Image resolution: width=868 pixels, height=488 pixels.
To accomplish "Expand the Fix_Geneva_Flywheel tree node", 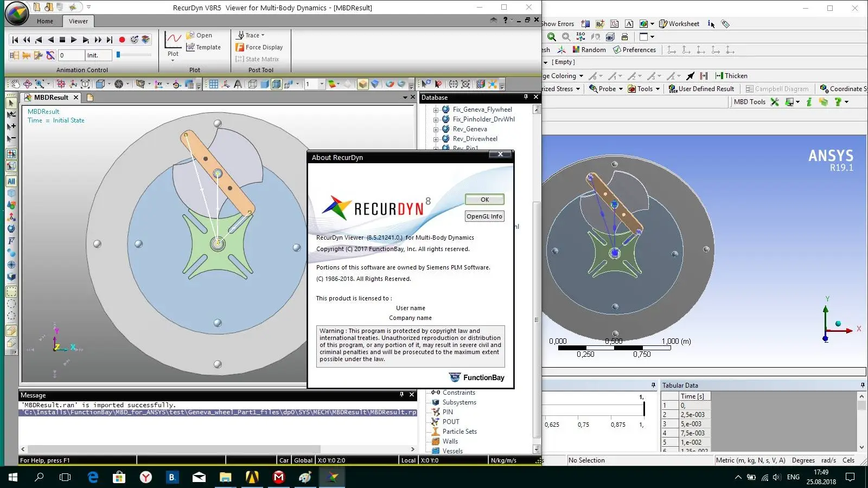I will click(x=436, y=110).
